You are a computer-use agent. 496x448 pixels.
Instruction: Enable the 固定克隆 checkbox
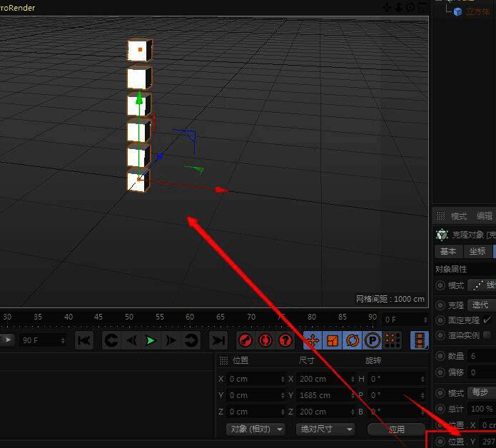487,320
